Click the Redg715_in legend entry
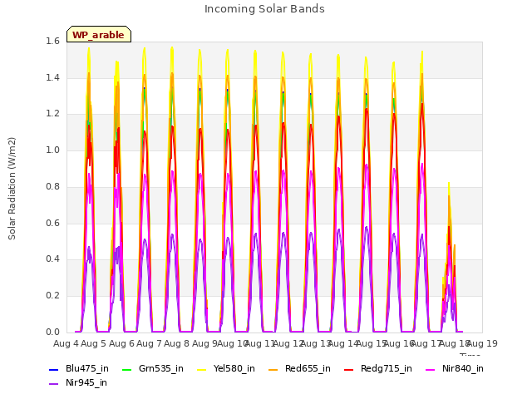The height and width of the screenshot is (399, 532). (x=378, y=369)
